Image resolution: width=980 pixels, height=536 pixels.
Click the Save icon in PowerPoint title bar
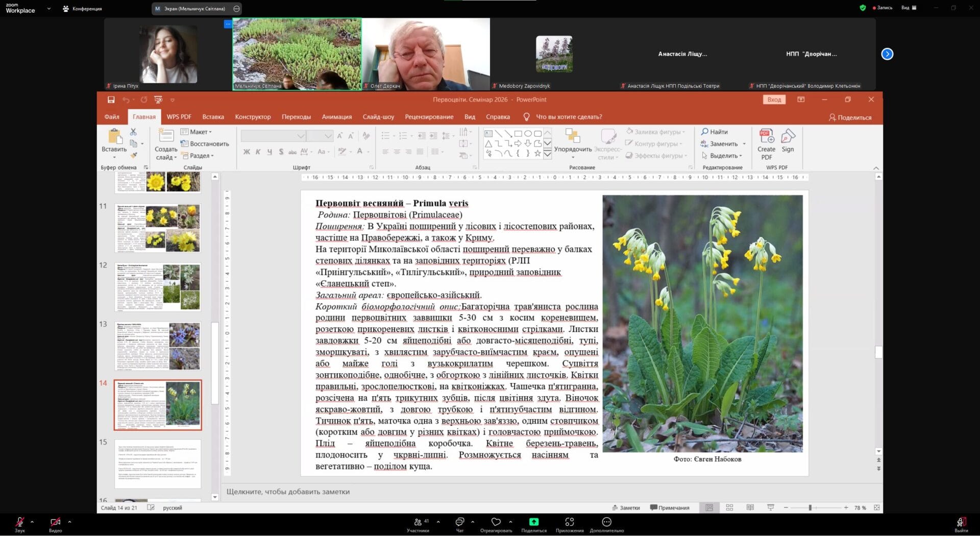(x=111, y=100)
